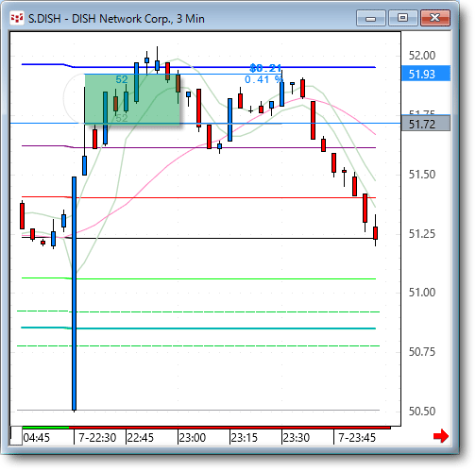Close the S.DISH chart window
The width and height of the screenshot is (476, 471).
pyautogui.click(x=435, y=18)
